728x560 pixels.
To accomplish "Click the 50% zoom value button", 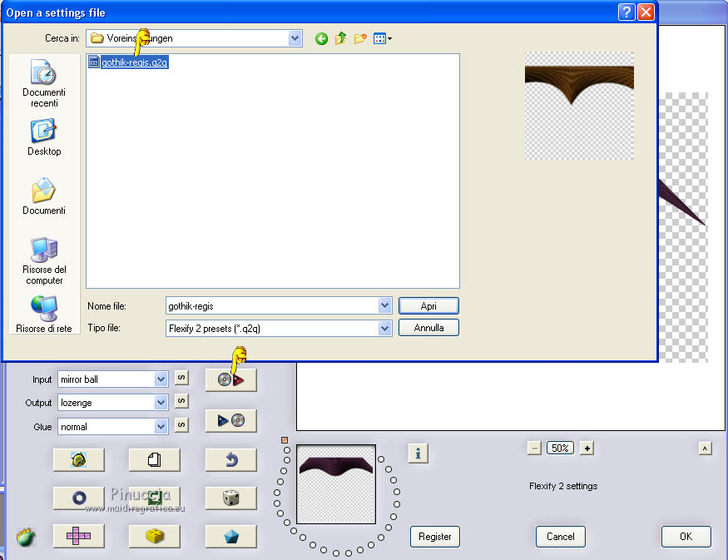I will pos(560,448).
